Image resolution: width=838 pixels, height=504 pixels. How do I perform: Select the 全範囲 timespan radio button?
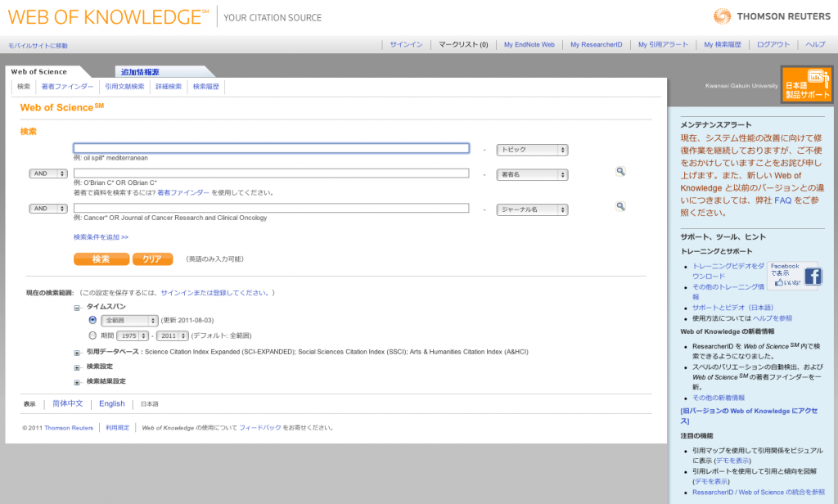point(92,320)
